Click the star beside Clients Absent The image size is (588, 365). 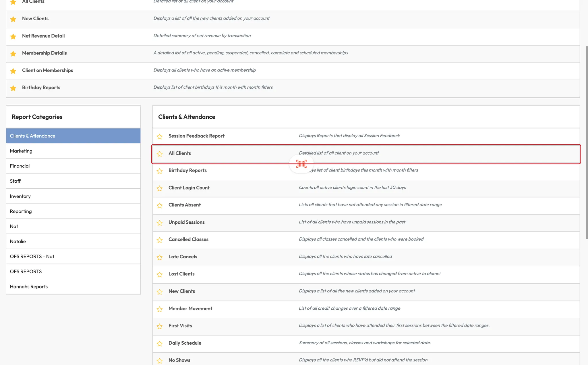pos(160,206)
